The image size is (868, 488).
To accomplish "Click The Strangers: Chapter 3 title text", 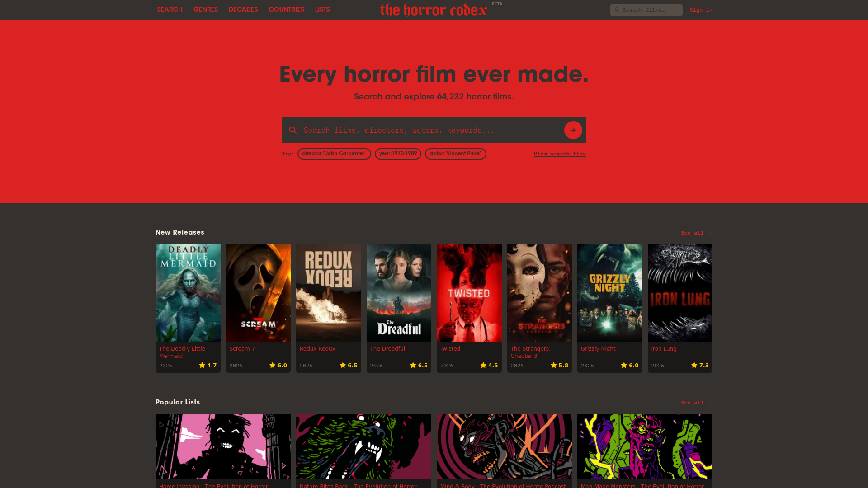I will tap(531, 352).
